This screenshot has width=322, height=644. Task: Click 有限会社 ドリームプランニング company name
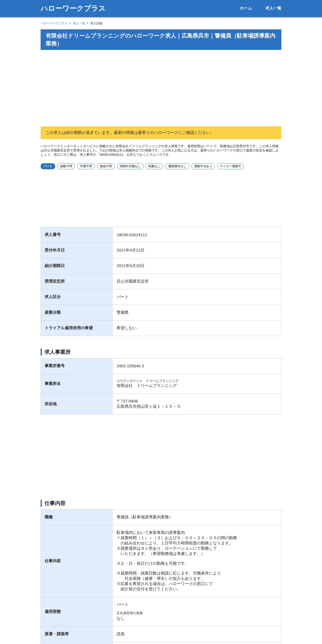147,386
